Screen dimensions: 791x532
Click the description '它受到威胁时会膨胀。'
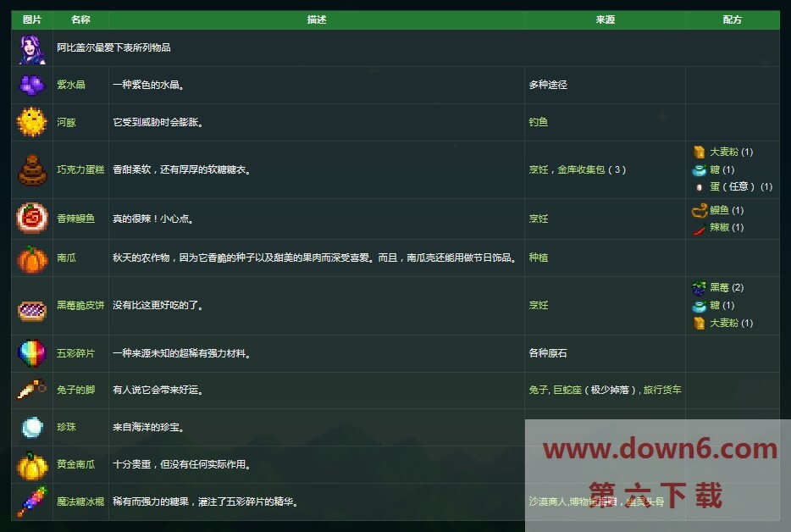(158, 122)
